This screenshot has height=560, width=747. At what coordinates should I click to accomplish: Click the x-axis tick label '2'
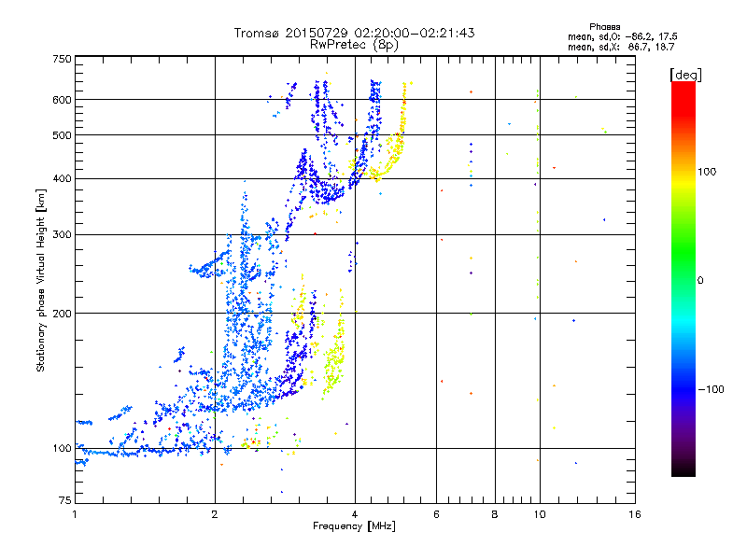tap(215, 514)
